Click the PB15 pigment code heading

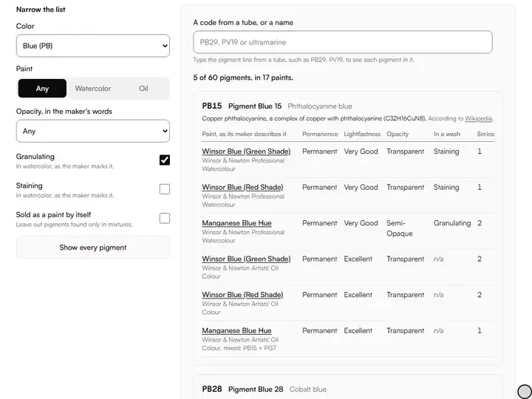click(x=212, y=106)
